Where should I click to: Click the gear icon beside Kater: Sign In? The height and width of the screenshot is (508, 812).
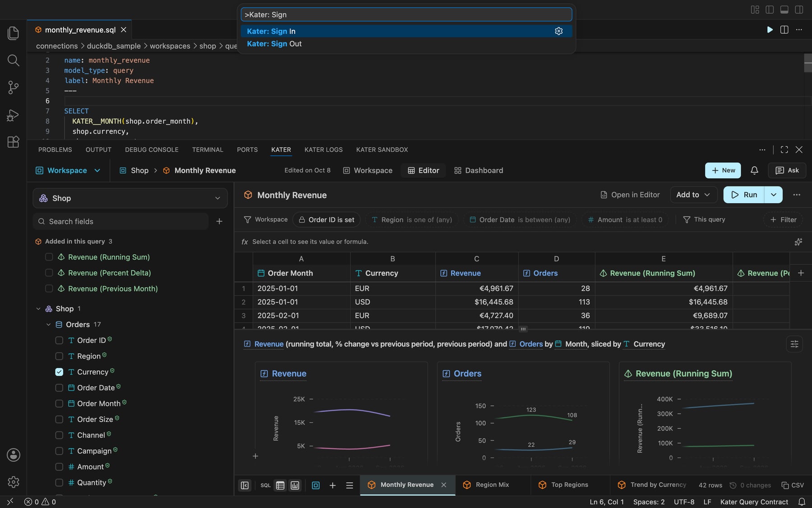coord(558,31)
